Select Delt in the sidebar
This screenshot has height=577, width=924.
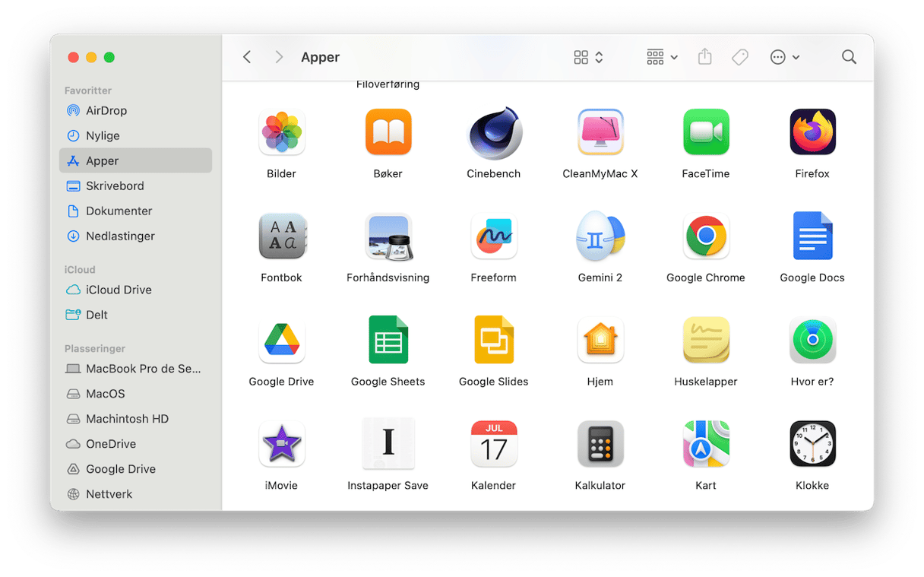(135, 315)
